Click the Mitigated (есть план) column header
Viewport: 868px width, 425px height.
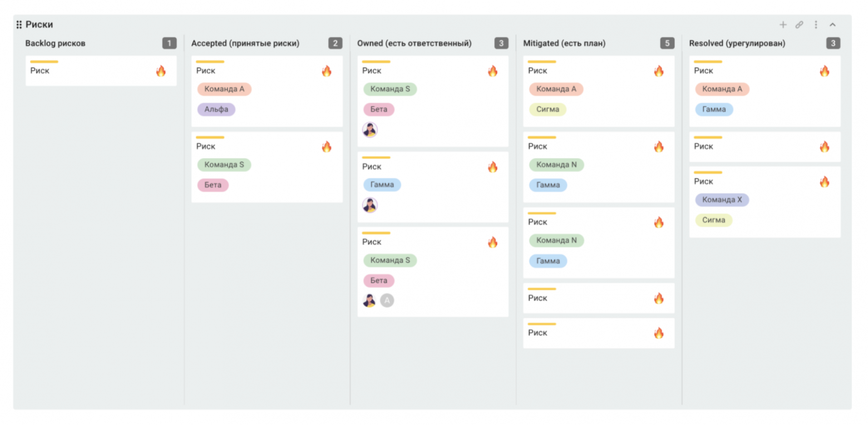564,43
